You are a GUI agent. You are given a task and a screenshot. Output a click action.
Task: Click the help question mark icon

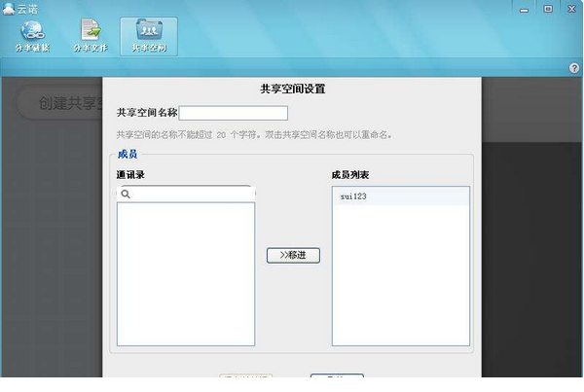[574, 68]
